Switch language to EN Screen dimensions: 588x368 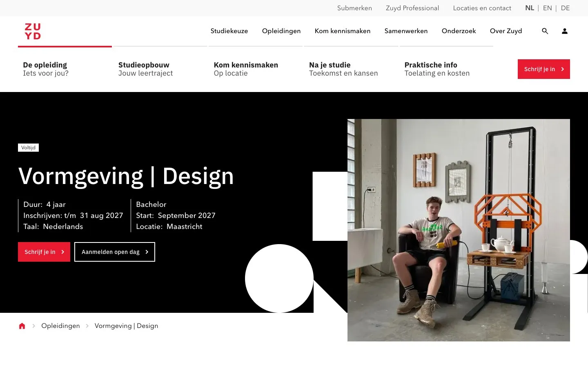[x=548, y=8]
